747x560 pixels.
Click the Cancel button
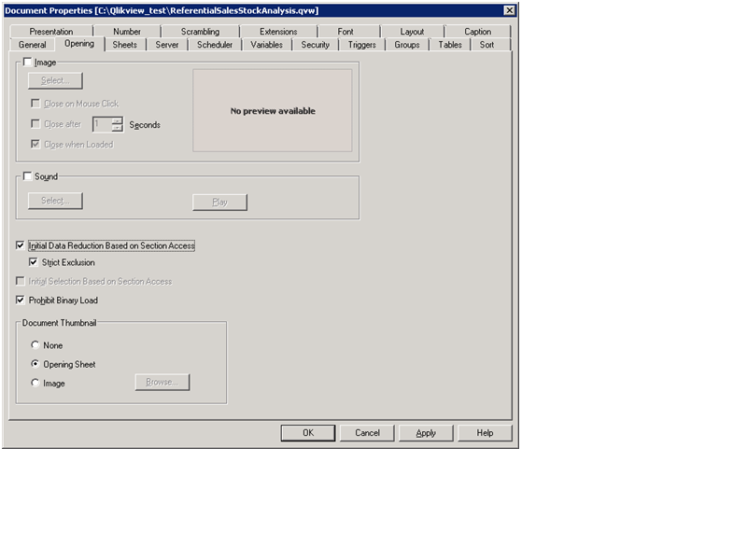click(x=367, y=432)
